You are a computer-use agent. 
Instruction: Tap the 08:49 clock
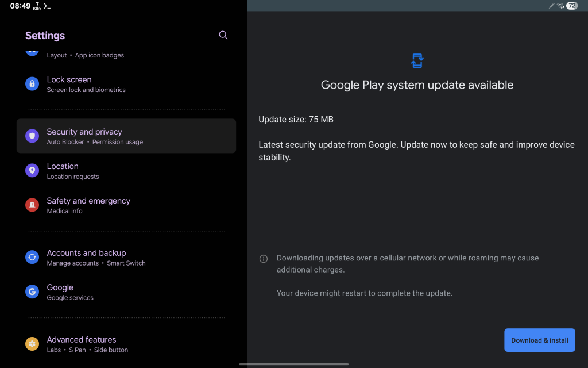20,6
